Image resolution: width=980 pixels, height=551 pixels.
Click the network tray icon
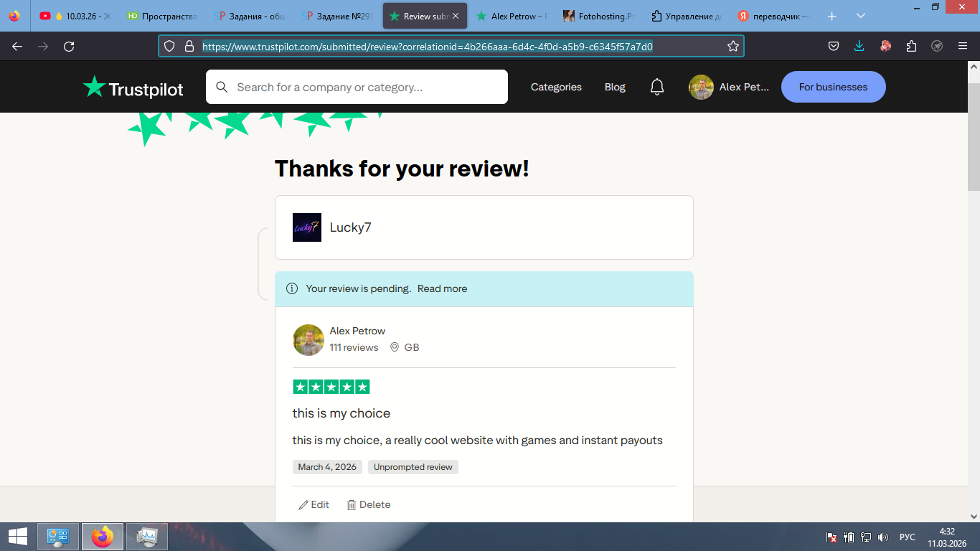point(866,537)
